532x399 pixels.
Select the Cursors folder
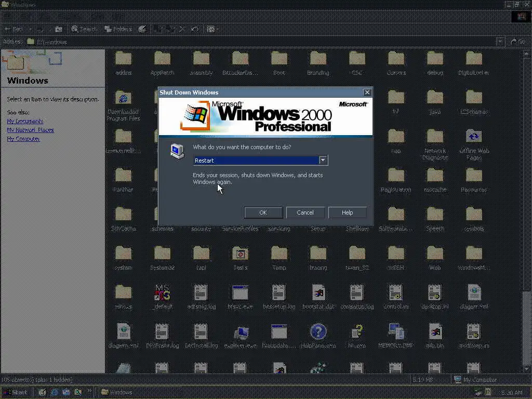click(396, 63)
